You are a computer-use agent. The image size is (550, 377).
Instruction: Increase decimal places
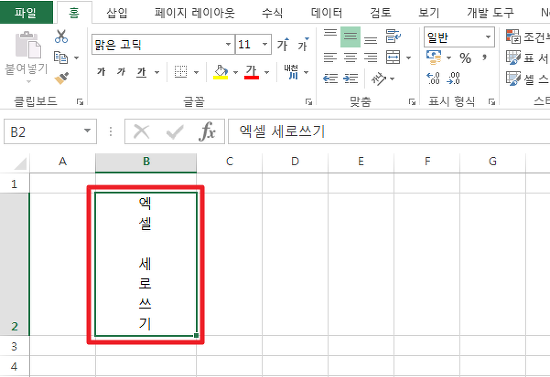(x=433, y=78)
